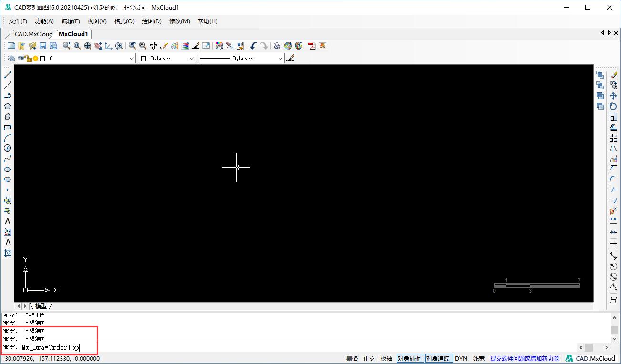
Task: Click the Save (floppy disk) icon
Action: (43, 46)
